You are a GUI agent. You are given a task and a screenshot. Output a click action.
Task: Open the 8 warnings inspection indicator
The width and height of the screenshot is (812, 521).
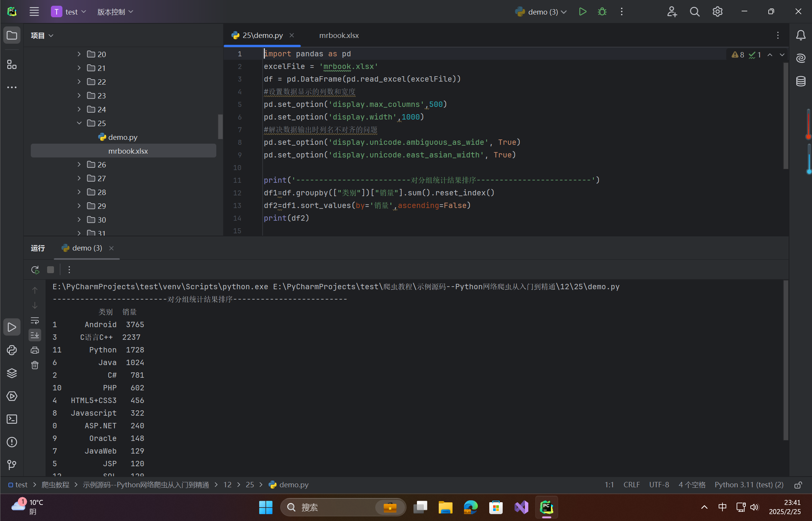tap(738, 55)
